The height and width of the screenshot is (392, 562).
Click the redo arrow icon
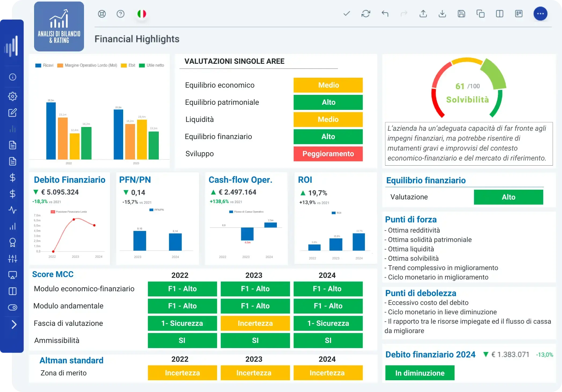(404, 13)
